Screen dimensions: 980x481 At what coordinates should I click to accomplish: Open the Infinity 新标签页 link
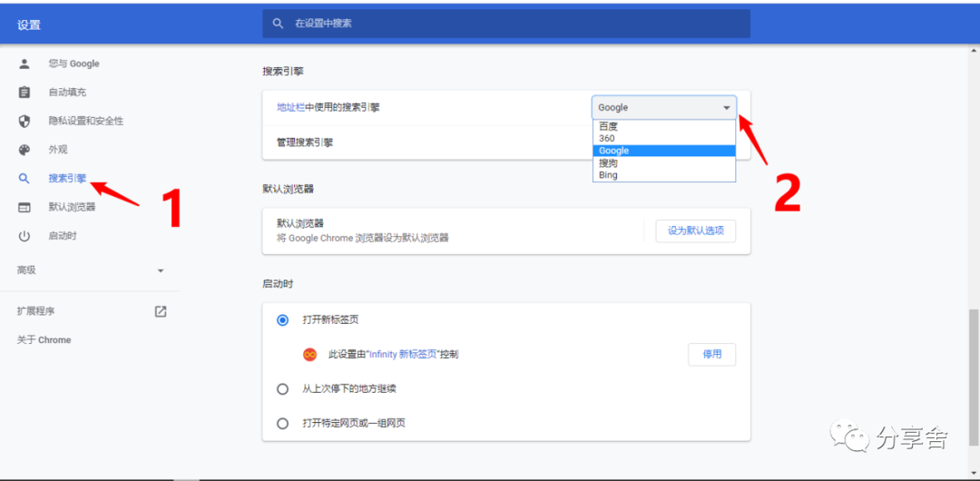pyautogui.click(x=402, y=354)
